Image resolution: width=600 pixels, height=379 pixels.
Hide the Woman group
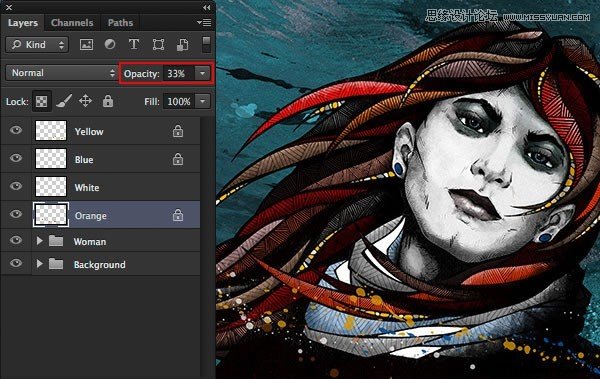pos(16,240)
